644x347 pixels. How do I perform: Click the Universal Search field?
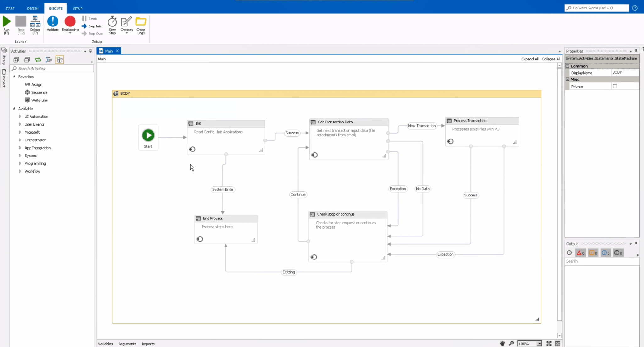(x=597, y=8)
